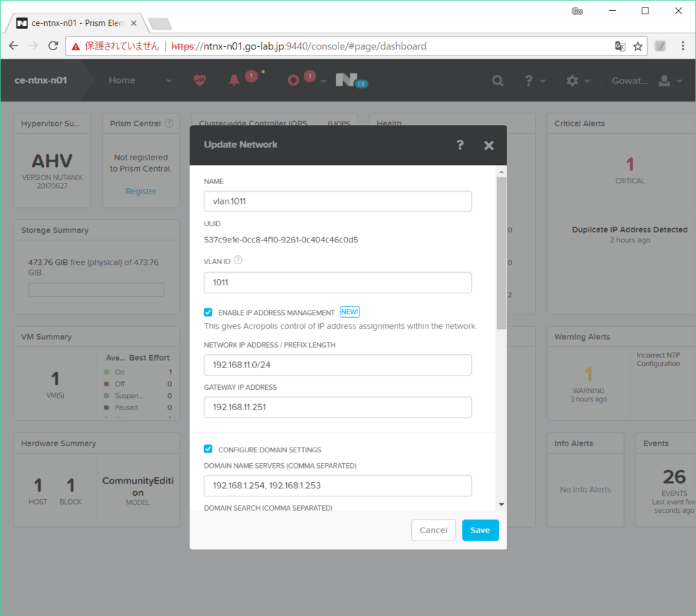696x616 pixels.
Task: Click the 1 Warning alerts count
Action: pos(588,374)
